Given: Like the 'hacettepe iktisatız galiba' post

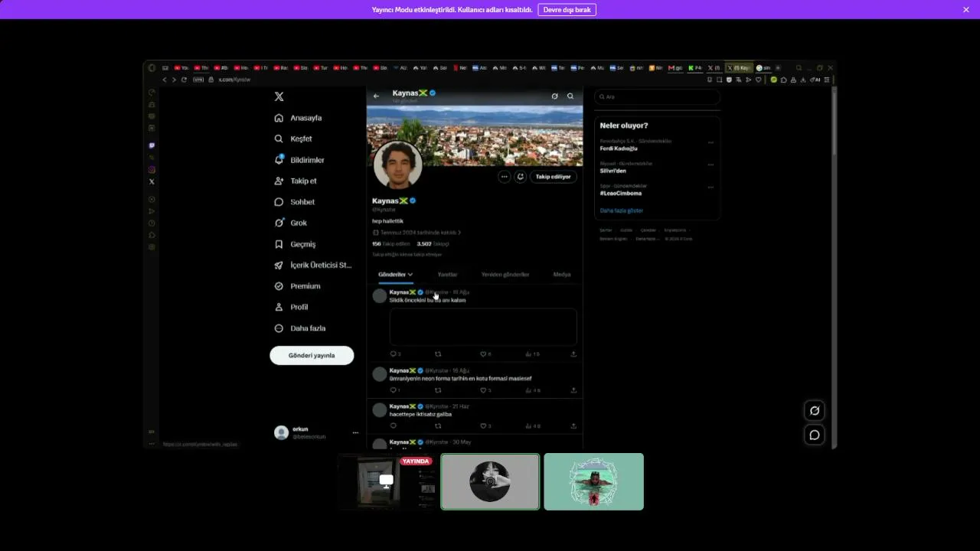Looking at the screenshot, I should tap(483, 426).
